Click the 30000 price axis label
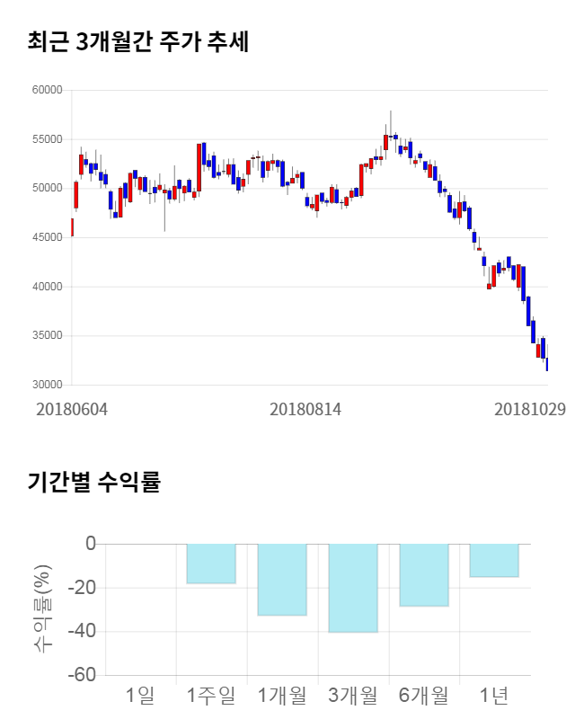Screen dimensions: 575x728 pyautogui.click(x=45, y=385)
